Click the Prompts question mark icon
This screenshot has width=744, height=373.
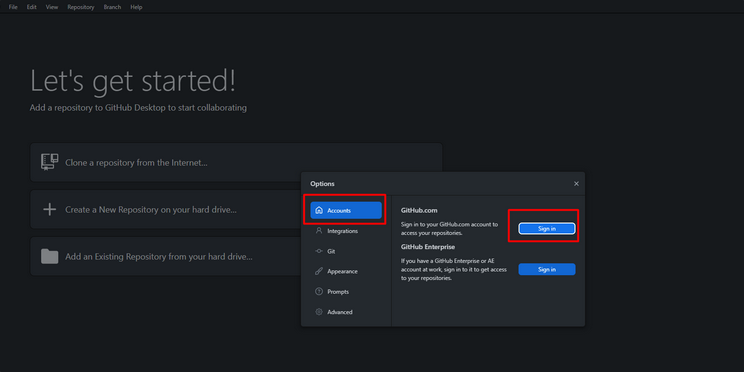click(x=319, y=291)
